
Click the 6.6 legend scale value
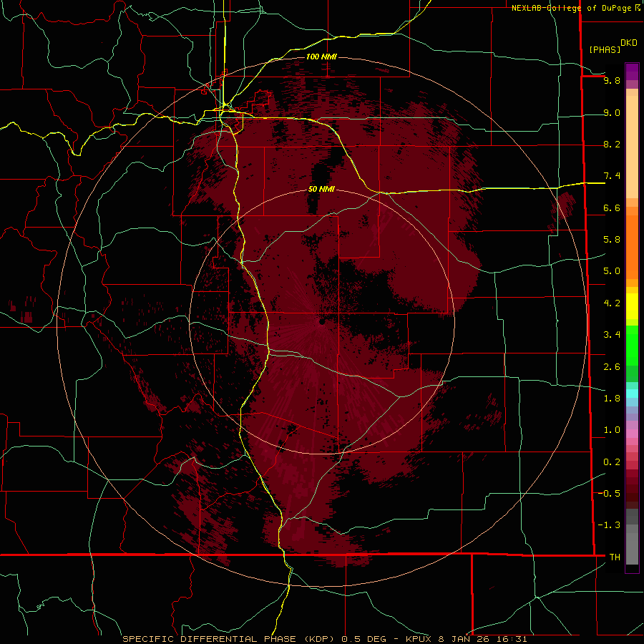pyautogui.click(x=612, y=208)
